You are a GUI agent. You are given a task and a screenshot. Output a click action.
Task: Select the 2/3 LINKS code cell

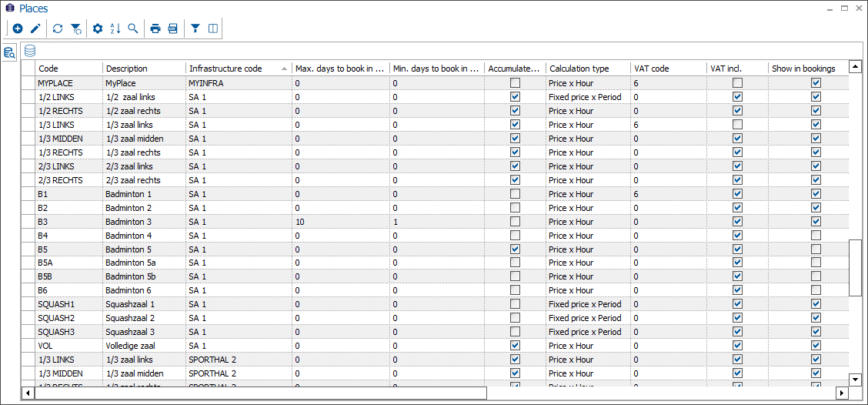coord(69,166)
